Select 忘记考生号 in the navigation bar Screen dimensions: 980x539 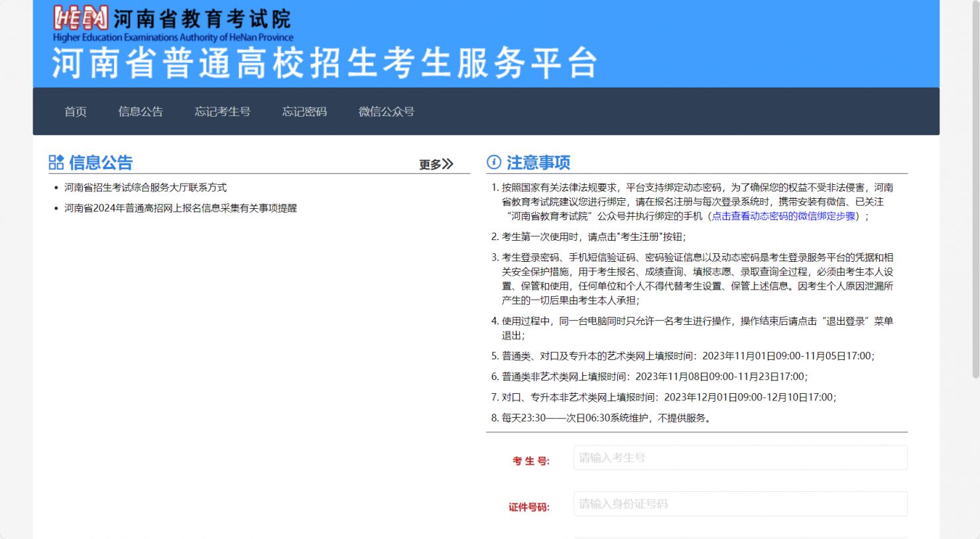(222, 111)
